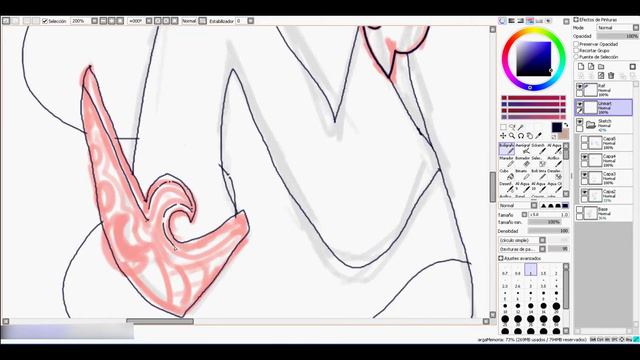
Task: Toggle the Selección checkbox
Action: pyautogui.click(x=45, y=21)
